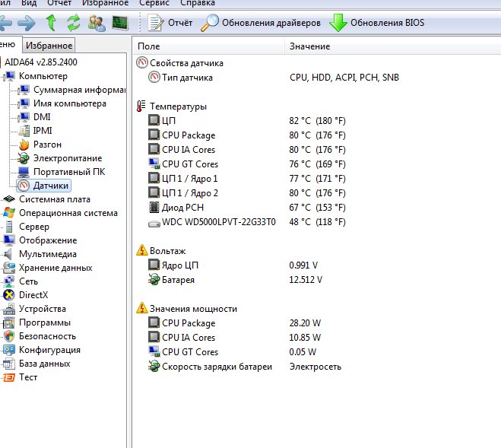Select the Батарея voltage row
The image size is (501, 448).
pyautogui.click(x=236, y=280)
